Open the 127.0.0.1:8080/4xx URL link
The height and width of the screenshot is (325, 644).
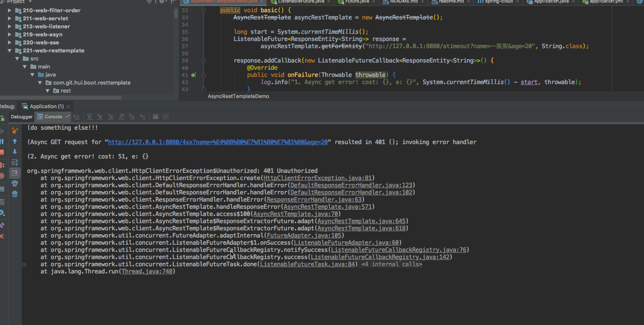click(x=217, y=142)
